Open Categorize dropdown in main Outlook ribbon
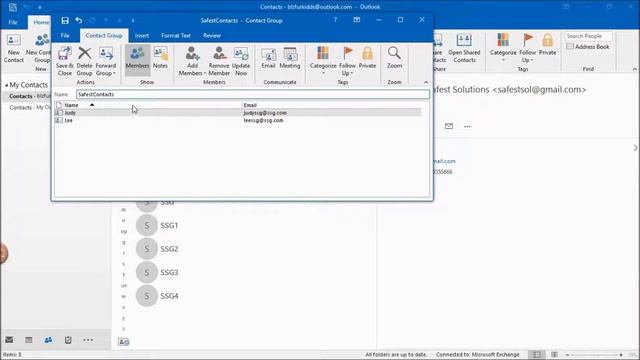The width and height of the screenshot is (640, 360). (x=503, y=48)
